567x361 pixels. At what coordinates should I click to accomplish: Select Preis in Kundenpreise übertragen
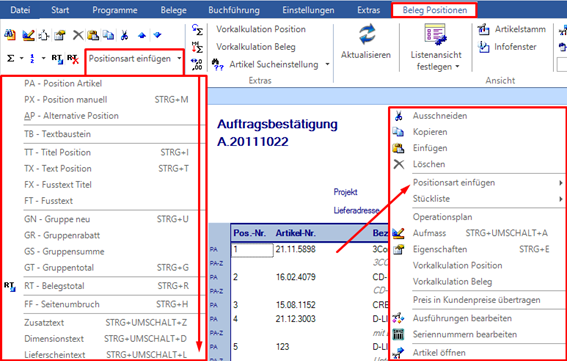(477, 300)
